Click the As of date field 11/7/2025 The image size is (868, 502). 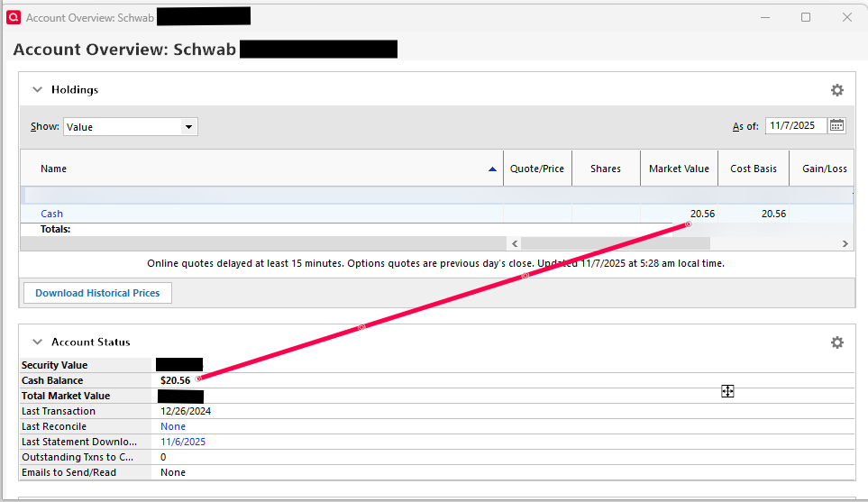(x=796, y=125)
